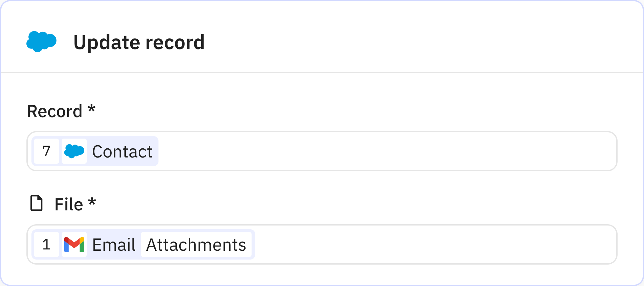644x286 pixels.
Task: Click the Update record title
Action: tap(139, 42)
